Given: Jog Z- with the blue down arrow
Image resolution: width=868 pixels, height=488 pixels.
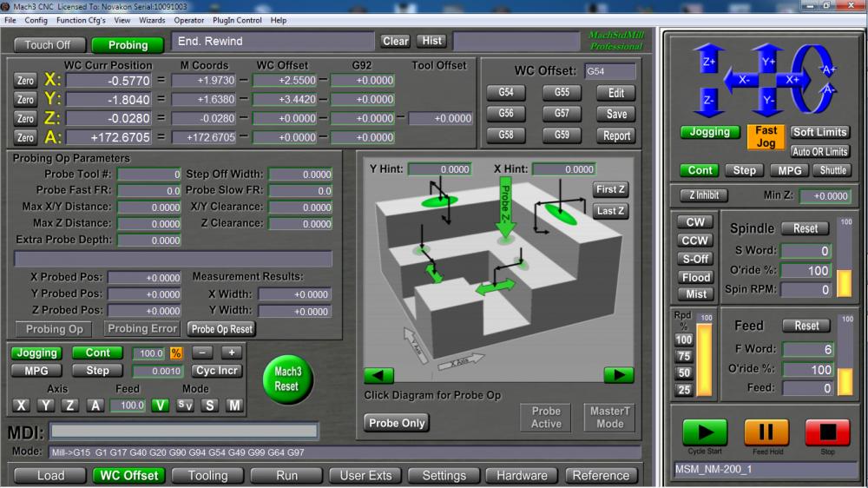Looking at the screenshot, I should click(x=708, y=102).
